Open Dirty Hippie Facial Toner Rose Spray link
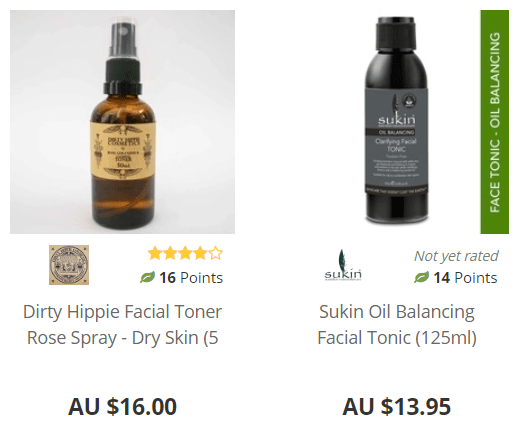Screen dimensions: 527x427 tap(122, 324)
